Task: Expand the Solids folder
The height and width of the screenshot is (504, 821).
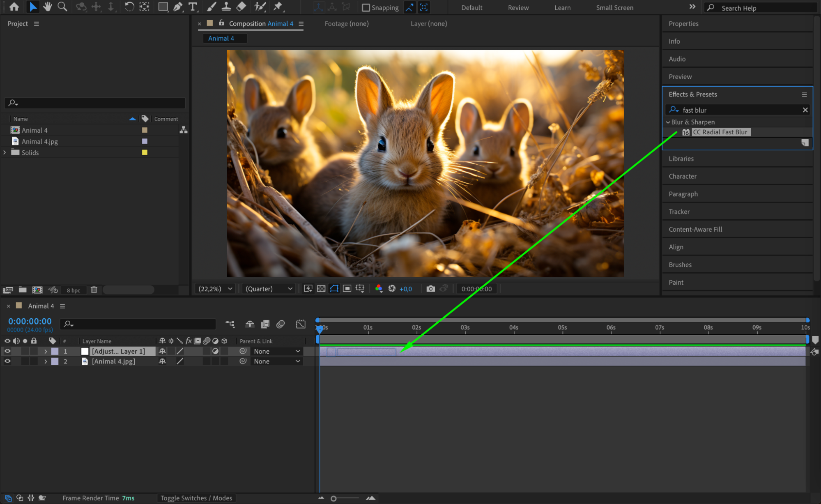Action: 5,152
